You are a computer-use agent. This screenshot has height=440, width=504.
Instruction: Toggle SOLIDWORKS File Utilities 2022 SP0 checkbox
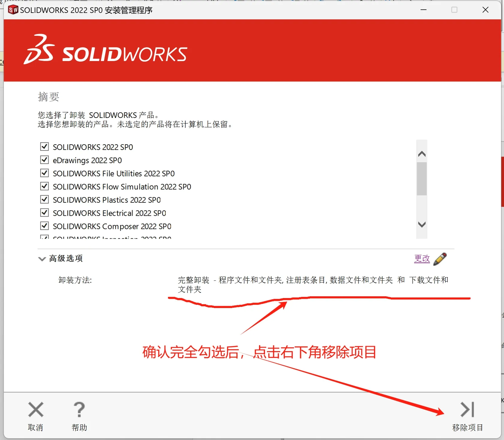point(44,173)
